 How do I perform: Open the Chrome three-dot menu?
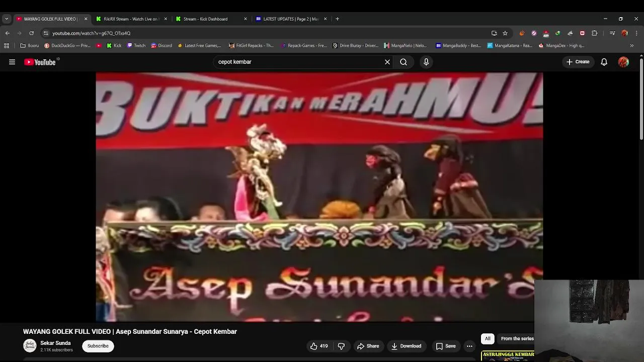coord(636,33)
